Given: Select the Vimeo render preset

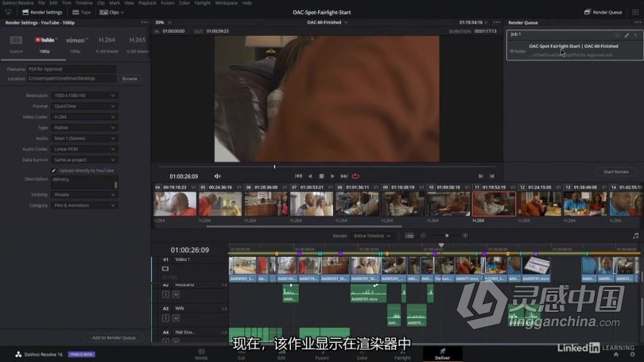Looking at the screenshot, I should pos(76,41).
